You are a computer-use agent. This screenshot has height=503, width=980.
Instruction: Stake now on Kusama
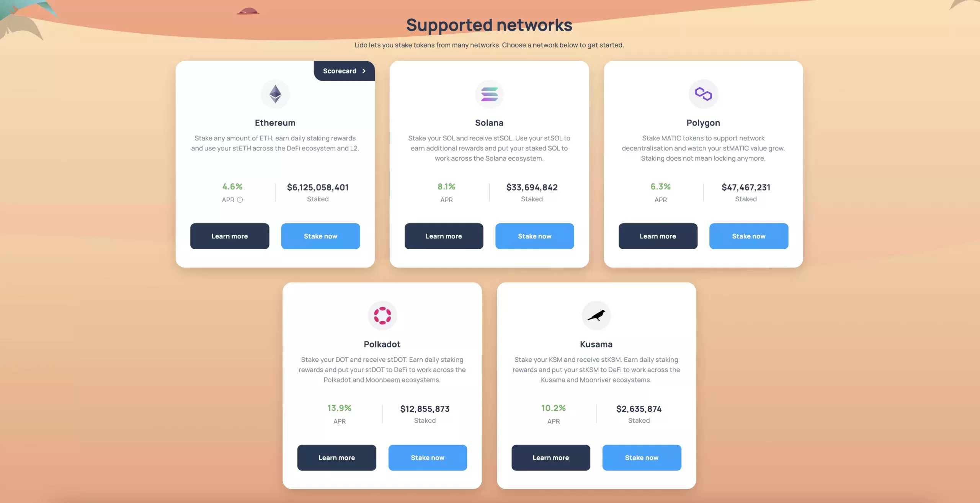tap(642, 458)
